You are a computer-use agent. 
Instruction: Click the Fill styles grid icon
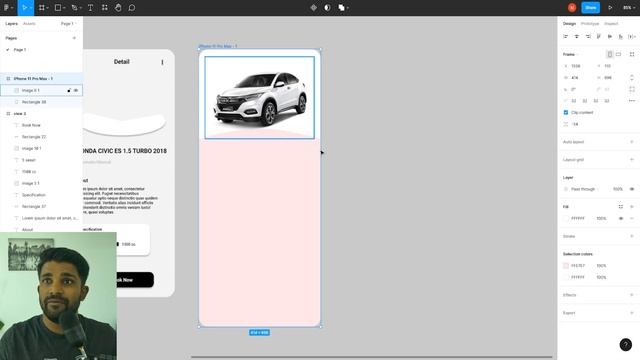click(x=621, y=207)
